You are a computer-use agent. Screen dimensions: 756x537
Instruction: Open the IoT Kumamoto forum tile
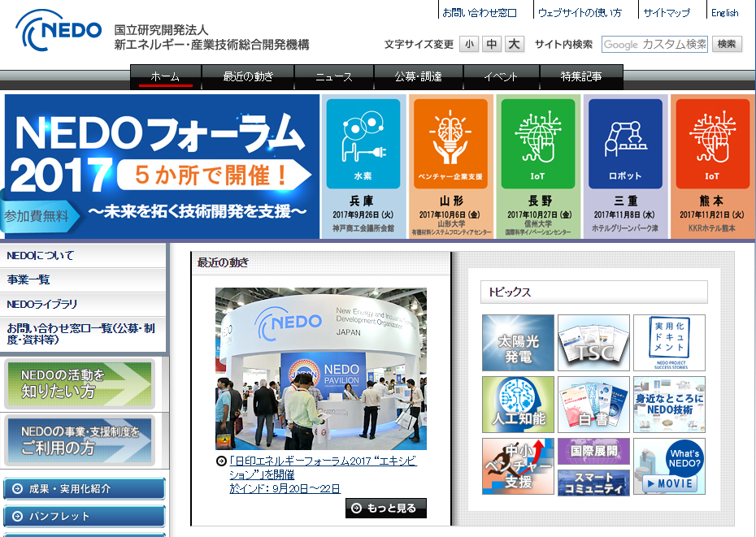point(712,167)
